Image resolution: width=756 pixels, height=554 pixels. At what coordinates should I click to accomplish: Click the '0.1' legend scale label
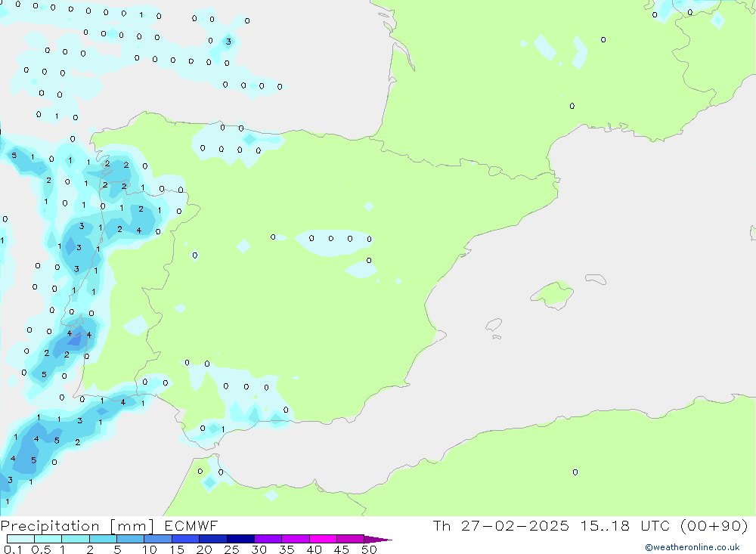[13, 549]
